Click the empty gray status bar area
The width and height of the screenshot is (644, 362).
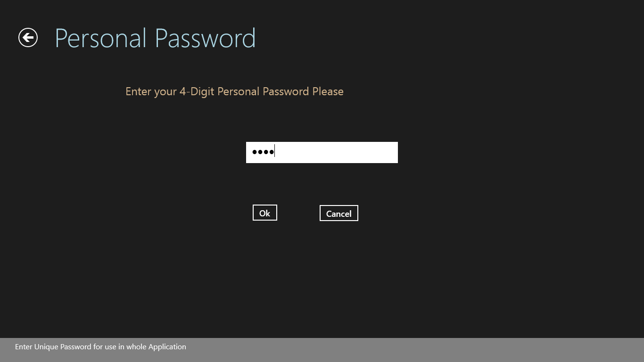(415, 350)
